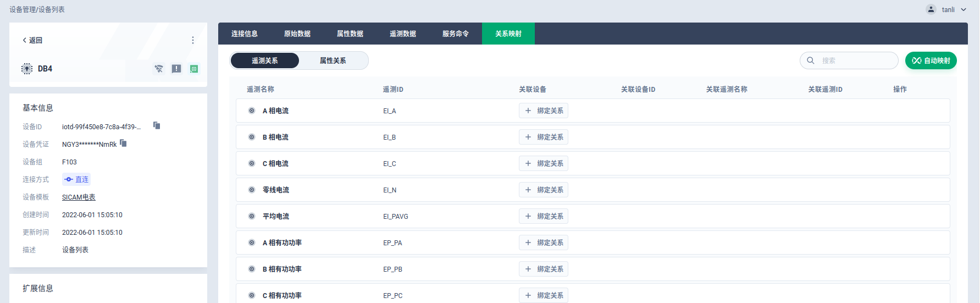
Task: Switch to 遥测关系 toggle option
Action: pos(265,60)
